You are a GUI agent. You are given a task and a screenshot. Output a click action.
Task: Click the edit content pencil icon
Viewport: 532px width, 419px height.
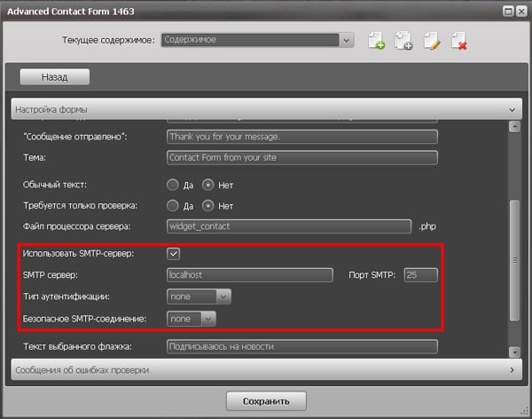click(x=432, y=41)
